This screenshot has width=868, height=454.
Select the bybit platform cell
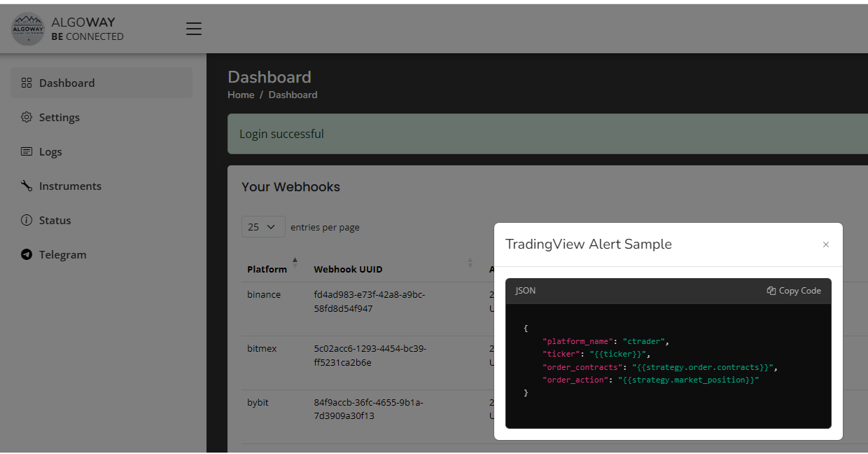pos(258,402)
